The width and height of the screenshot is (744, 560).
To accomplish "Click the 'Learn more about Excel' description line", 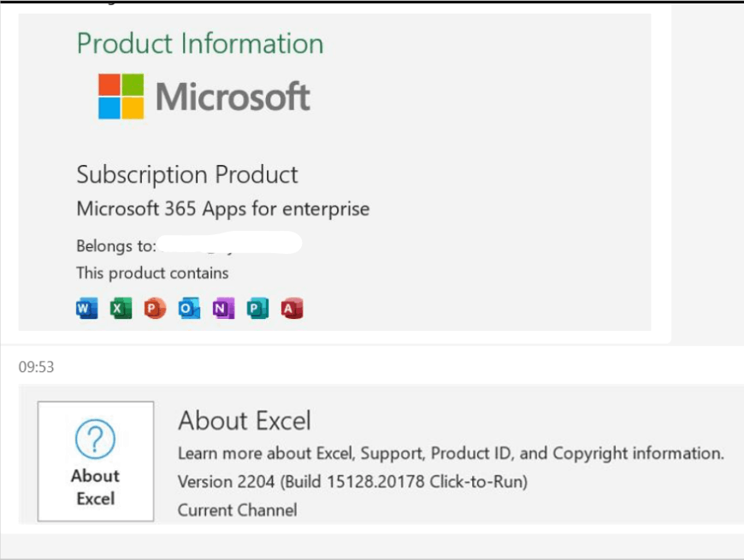I will tap(451, 453).
